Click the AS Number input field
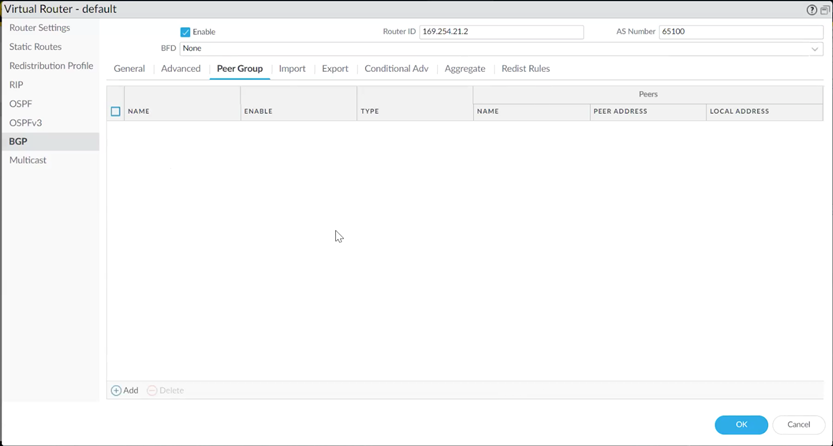 (740, 32)
